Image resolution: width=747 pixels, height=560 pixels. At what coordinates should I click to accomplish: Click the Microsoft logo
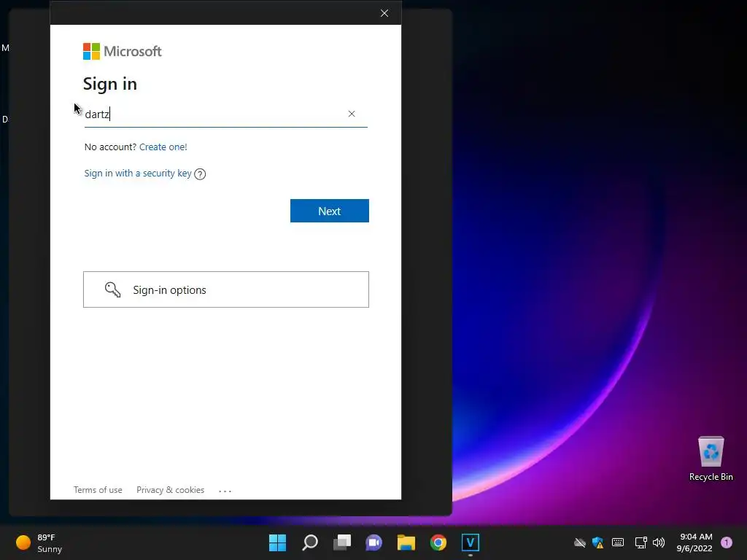tap(123, 52)
